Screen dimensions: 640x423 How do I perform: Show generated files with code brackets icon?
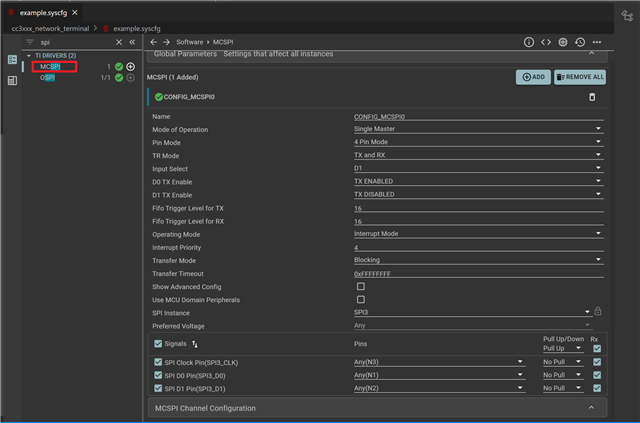[x=546, y=42]
